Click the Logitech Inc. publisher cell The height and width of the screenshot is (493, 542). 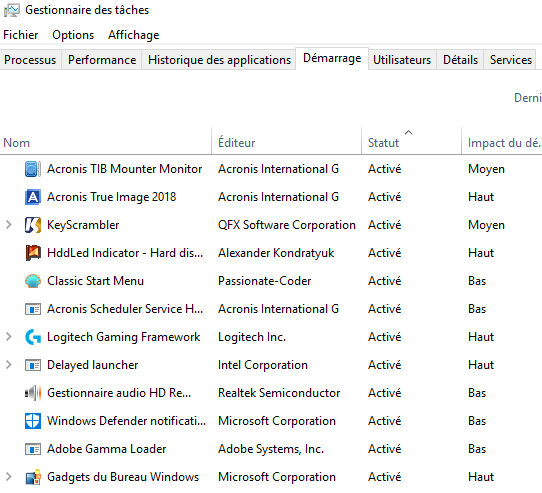click(252, 337)
